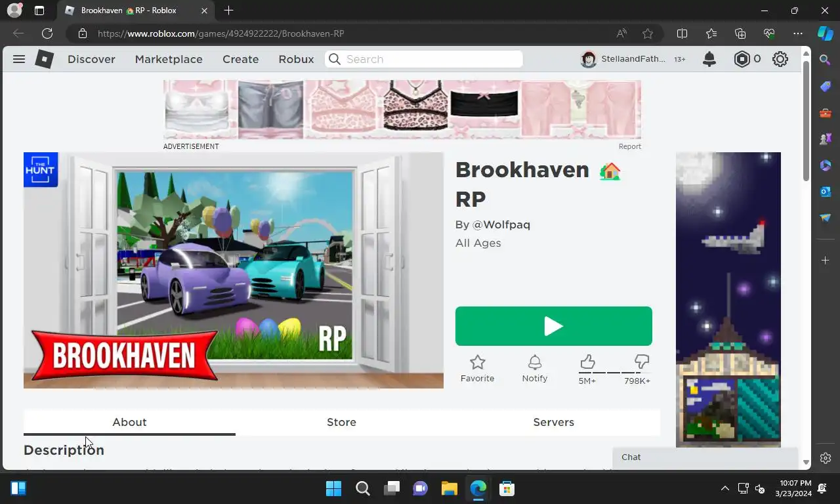Open the Discover page
This screenshot has width=840, height=504.
[91, 59]
